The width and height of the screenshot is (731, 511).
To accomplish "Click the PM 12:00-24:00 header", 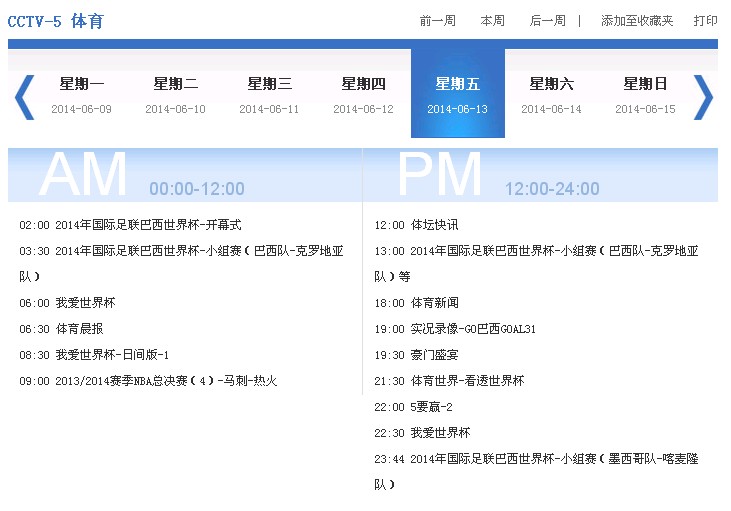I will [x=540, y=175].
